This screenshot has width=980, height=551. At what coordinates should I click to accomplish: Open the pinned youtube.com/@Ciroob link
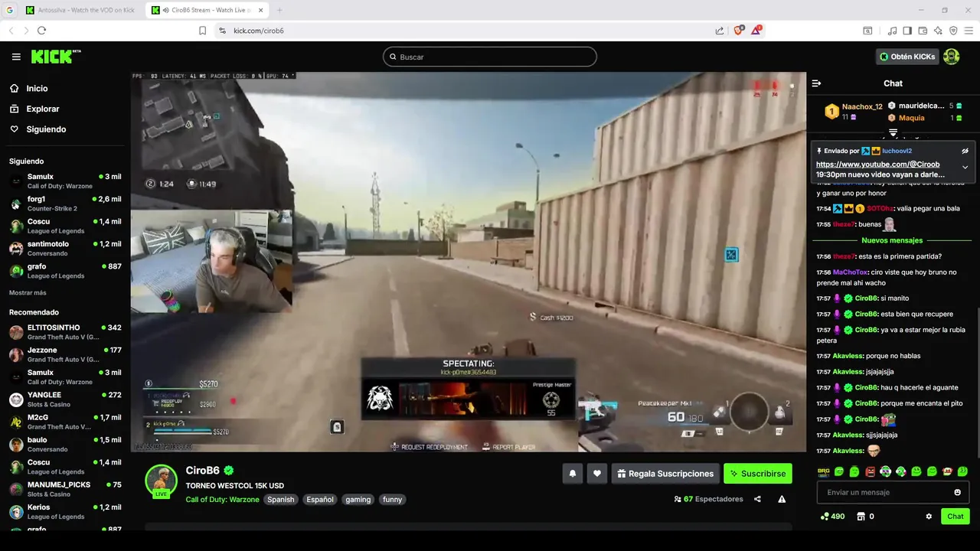click(877, 165)
